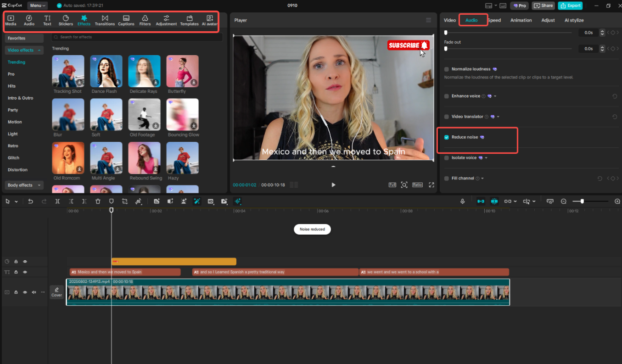
Task: Open the Ratio dropdown in the player
Action: tap(417, 185)
